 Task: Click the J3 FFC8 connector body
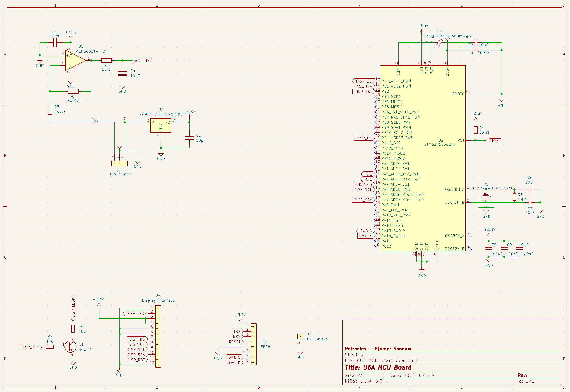(x=254, y=344)
